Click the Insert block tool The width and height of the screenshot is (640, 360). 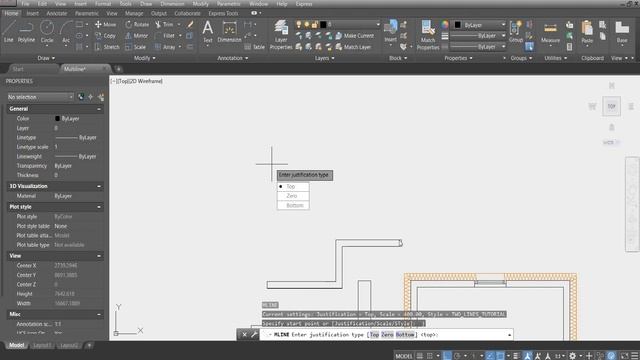click(390, 31)
